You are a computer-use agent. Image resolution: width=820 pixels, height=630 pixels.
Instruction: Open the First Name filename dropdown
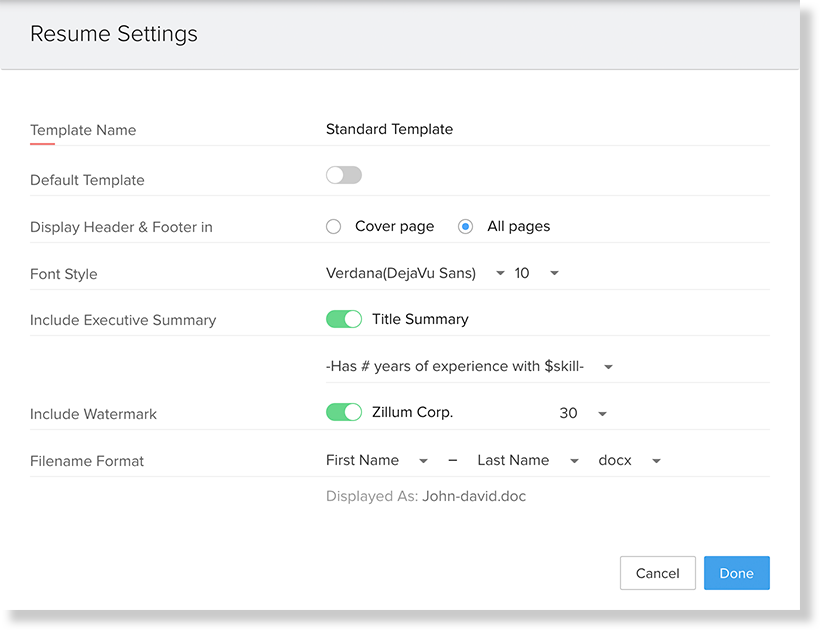pyautogui.click(x=377, y=461)
